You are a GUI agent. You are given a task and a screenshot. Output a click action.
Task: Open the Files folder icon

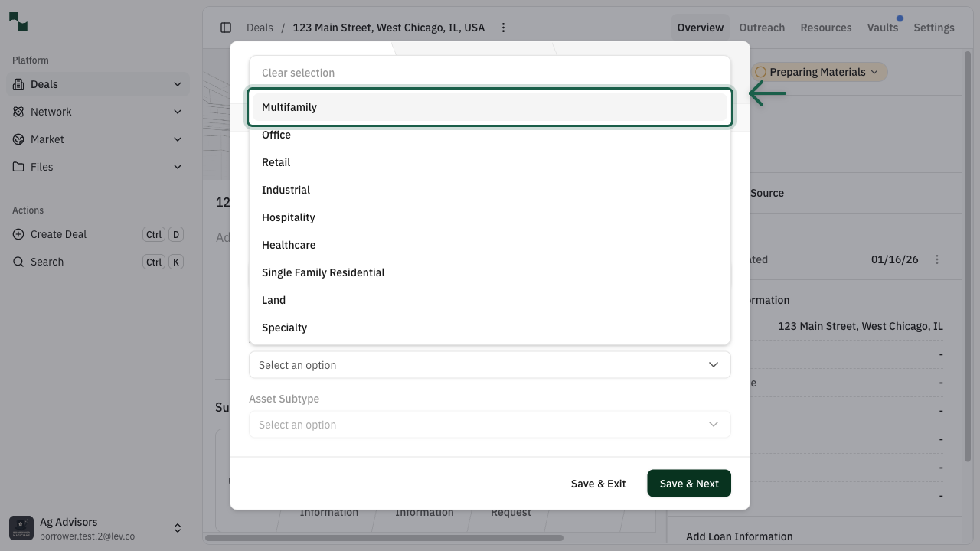(18, 167)
